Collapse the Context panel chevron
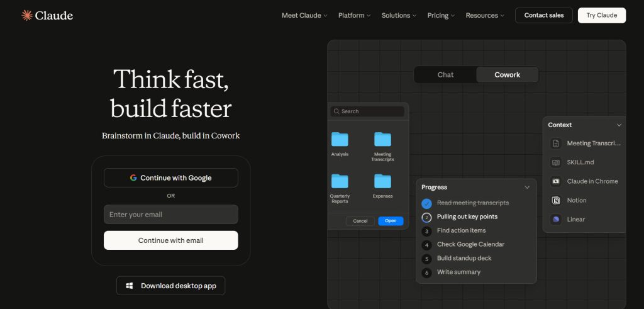This screenshot has width=644, height=309. 619,125
